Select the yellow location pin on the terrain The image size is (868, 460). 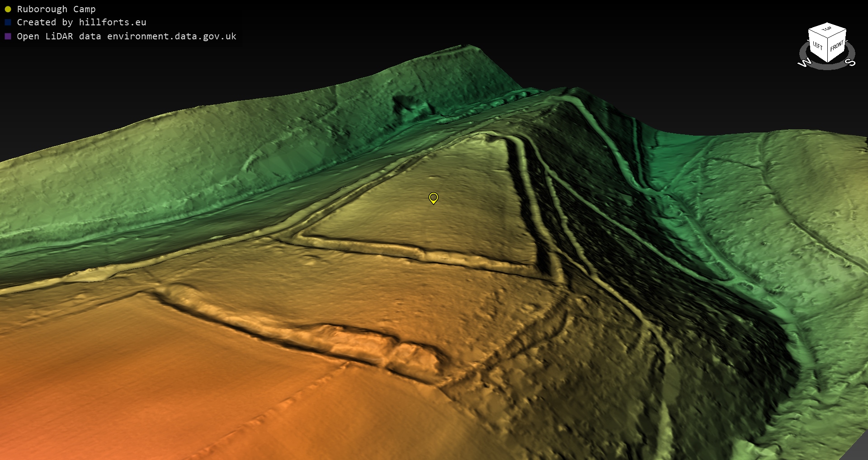click(x=433, y=198)
